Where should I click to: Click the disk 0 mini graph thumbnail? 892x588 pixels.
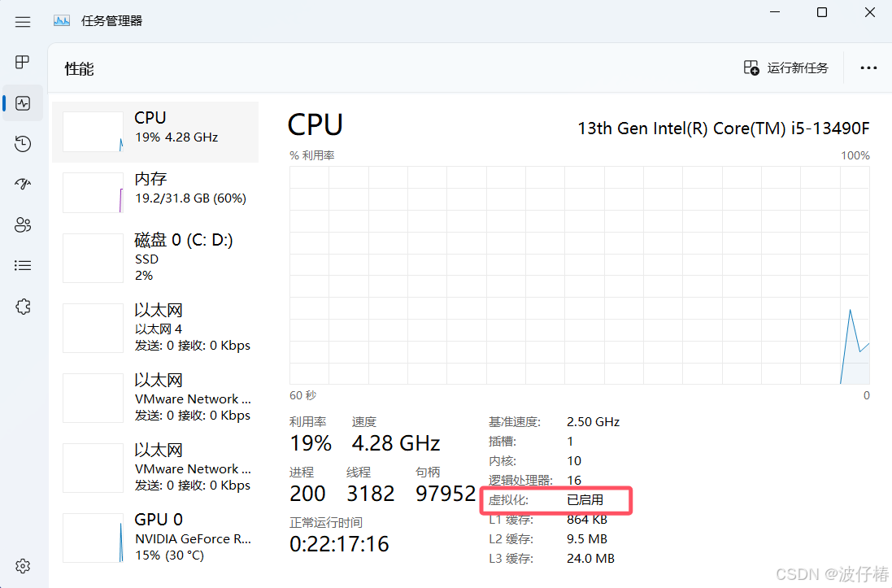93,258
